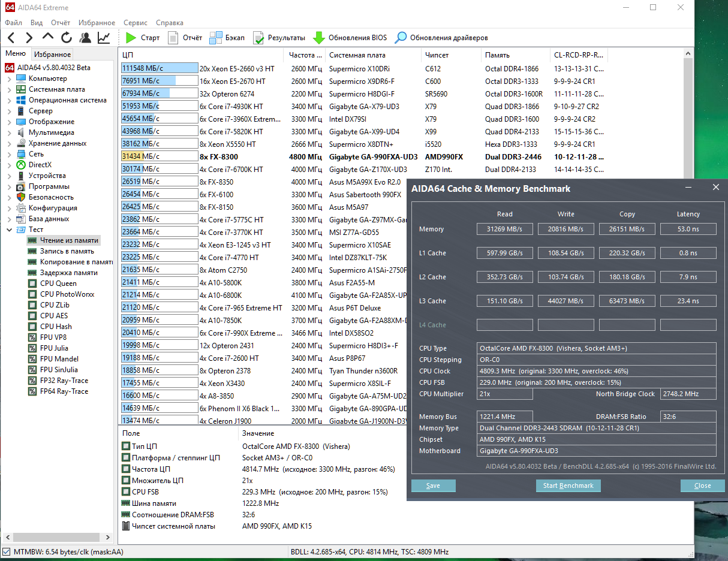Expand the Компьютер tree node
The width and height of the screenshot is (728, 561).
pos(9,79)
